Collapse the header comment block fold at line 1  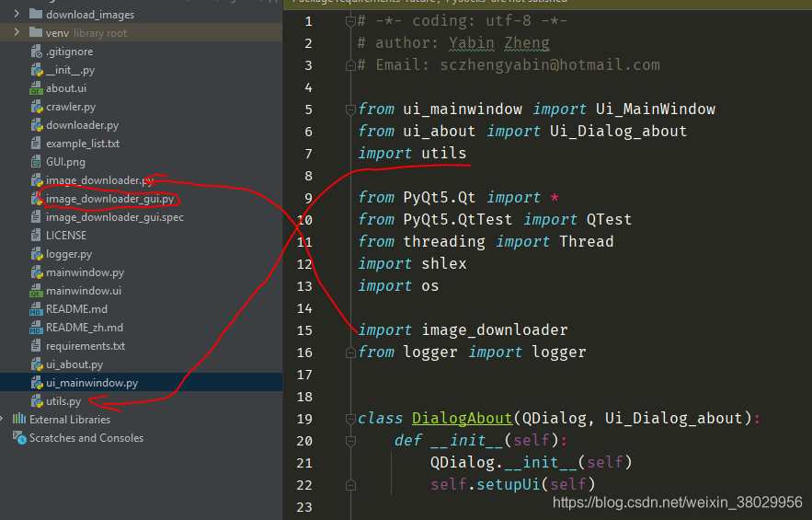coord(350,21)
